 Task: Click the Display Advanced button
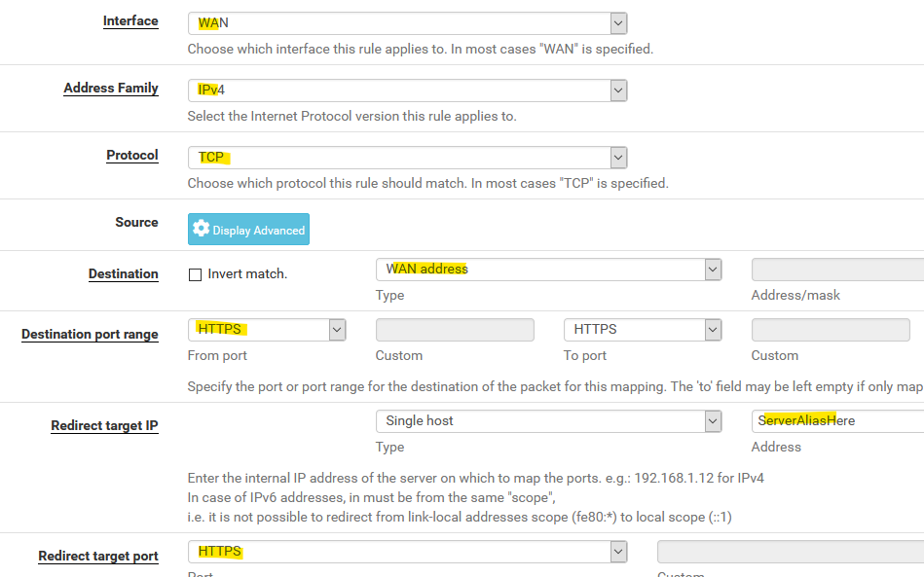pos(248,229)
